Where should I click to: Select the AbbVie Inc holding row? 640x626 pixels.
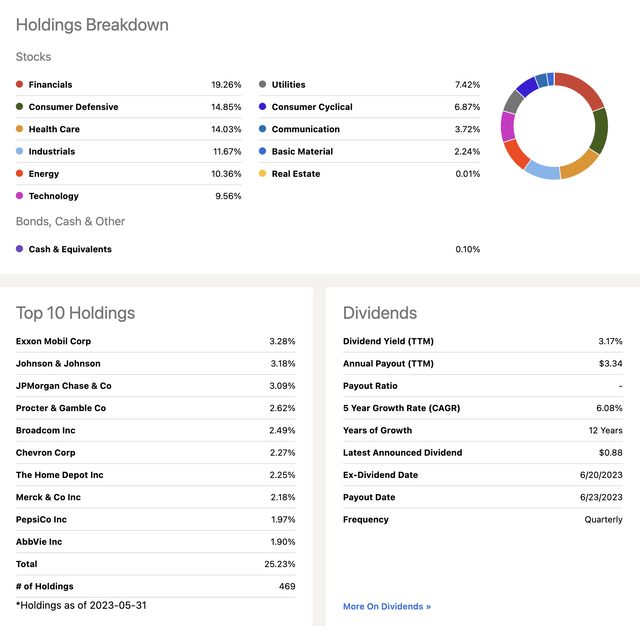(156, 542)
